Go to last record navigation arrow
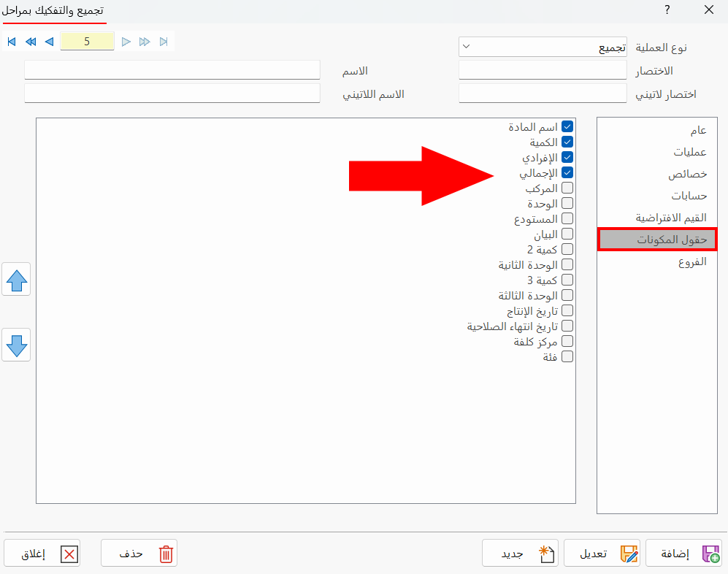 [164, 42]
